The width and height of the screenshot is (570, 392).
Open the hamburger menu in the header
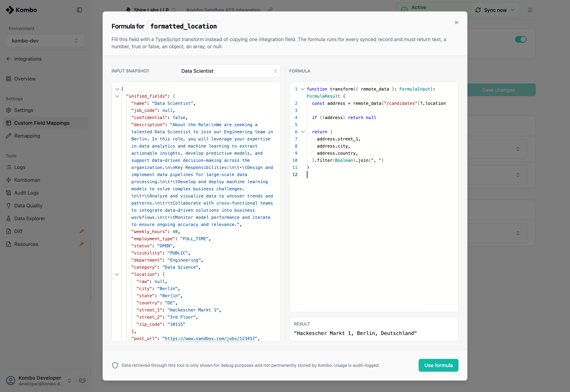click(x=530, y=10)
